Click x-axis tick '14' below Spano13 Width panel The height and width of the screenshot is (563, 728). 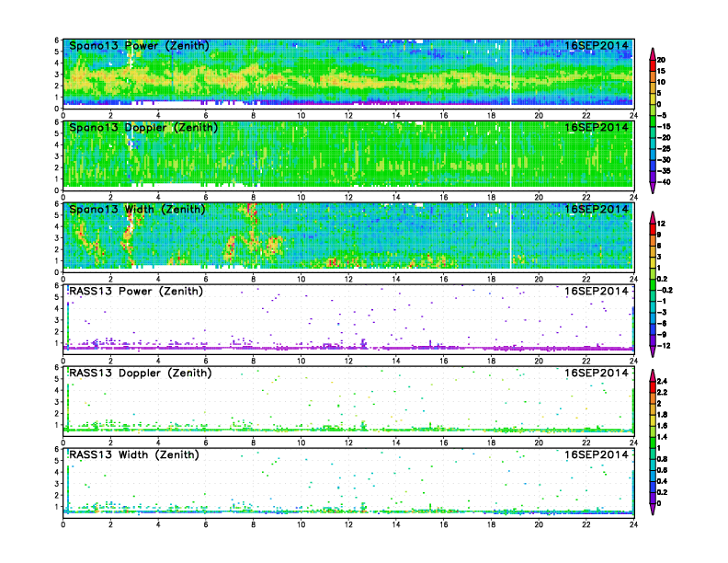(x=396, y=279)
